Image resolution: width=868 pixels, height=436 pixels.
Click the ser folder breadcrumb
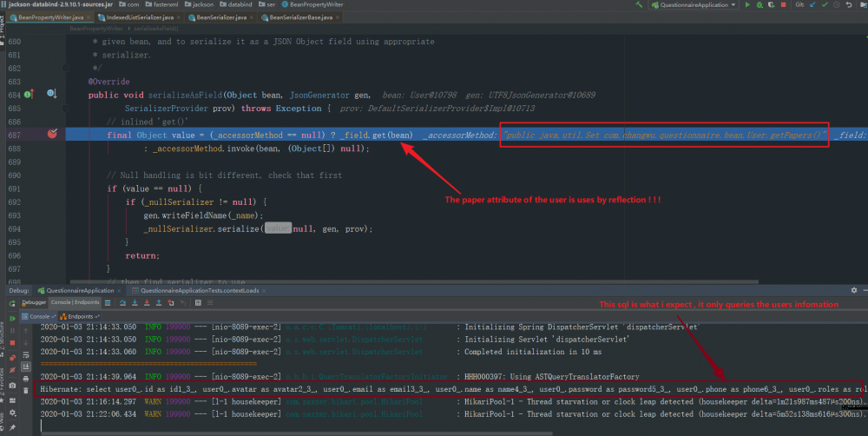click(x=266, y=4)
